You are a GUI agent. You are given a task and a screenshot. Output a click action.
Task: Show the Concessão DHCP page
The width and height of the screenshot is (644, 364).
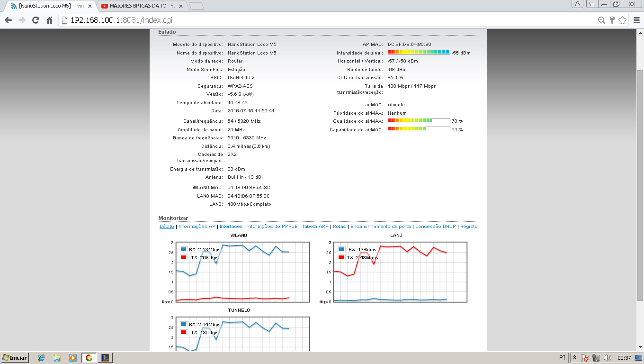pos(435,227)
